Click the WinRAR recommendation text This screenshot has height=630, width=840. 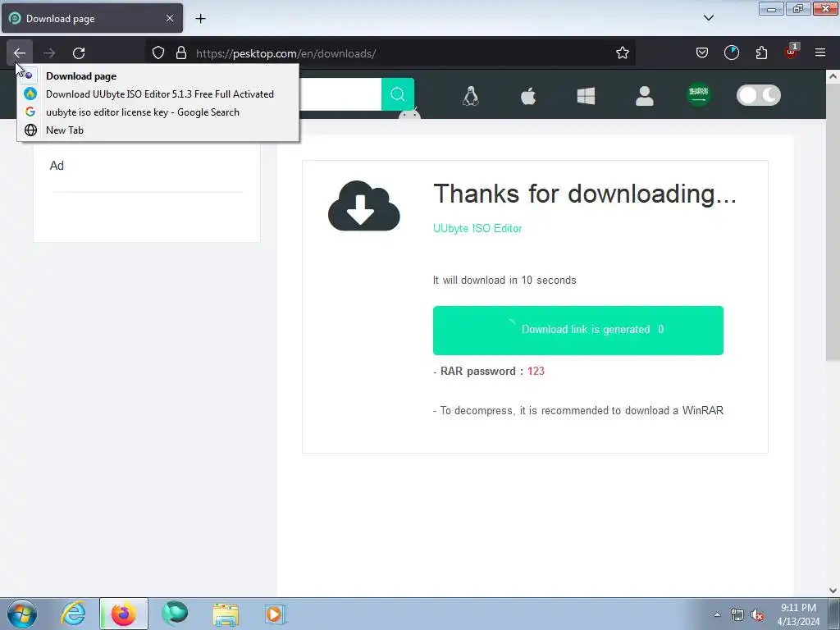(578, 410)
